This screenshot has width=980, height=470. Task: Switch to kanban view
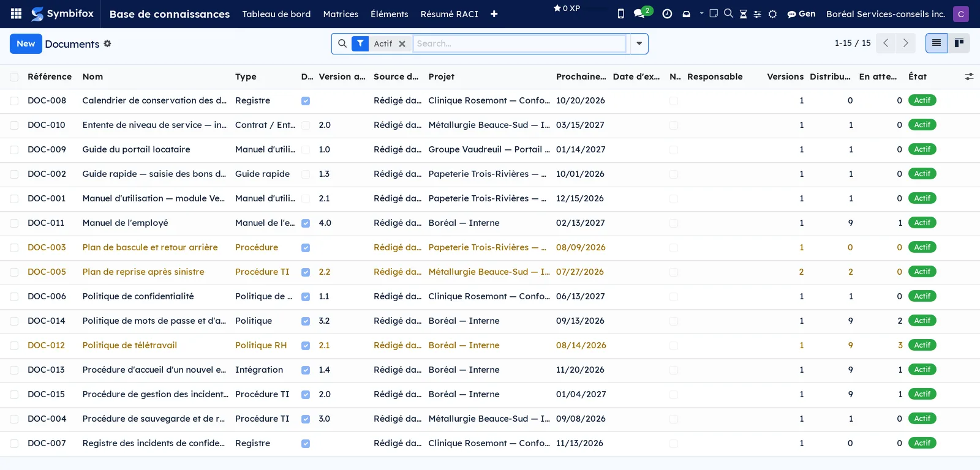coord(959,43)
